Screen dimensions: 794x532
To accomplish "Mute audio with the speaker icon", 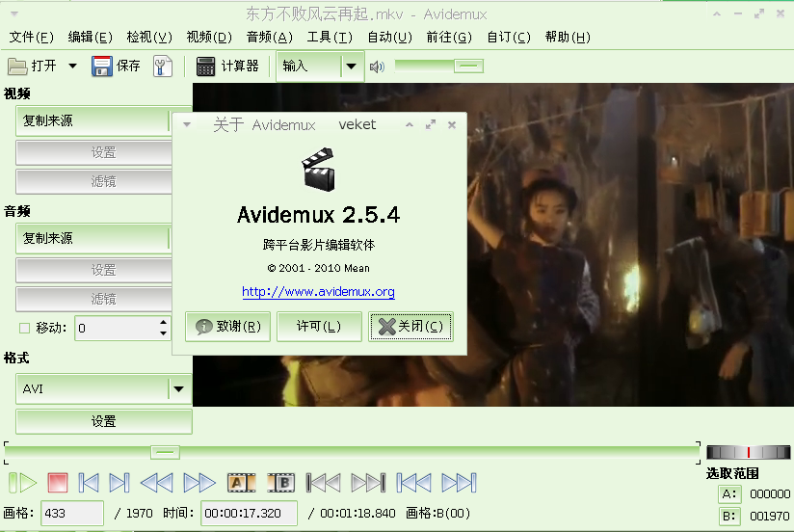I will pyautogui.click(x=377, y=66).
